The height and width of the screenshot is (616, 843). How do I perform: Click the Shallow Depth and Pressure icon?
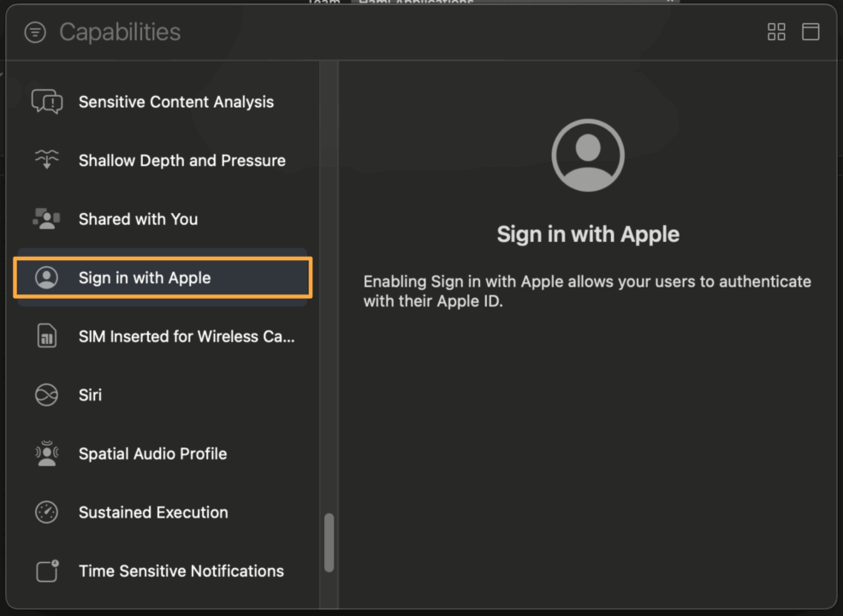click(47, 160)
